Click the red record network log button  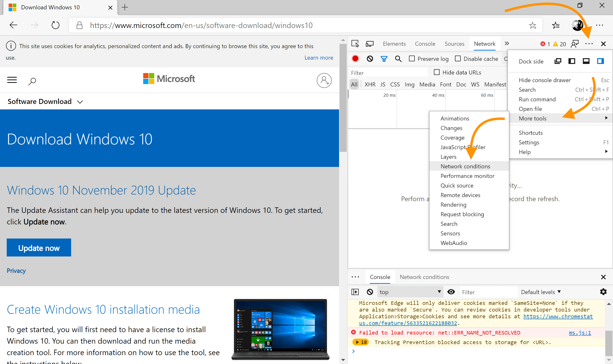pyautogui.click(x=355, y=59)
